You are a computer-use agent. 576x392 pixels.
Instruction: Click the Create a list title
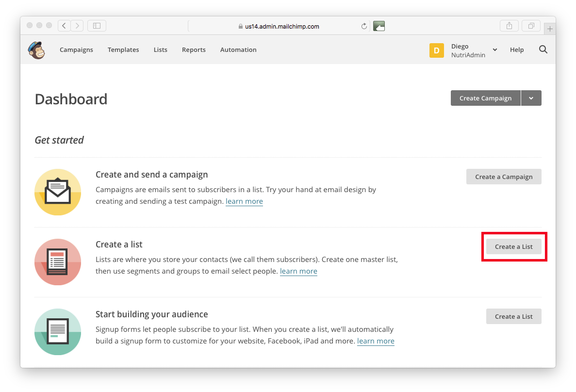coord(119,245)
